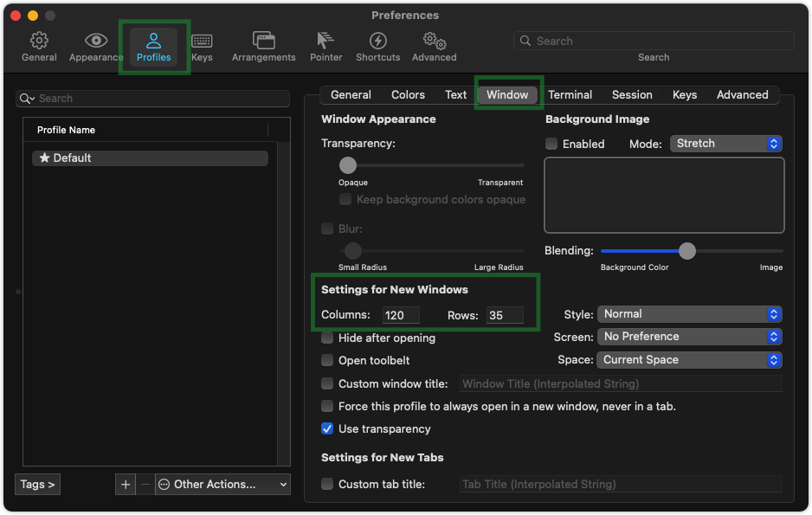Click the profile list Search field

click(x=152, y=99)
